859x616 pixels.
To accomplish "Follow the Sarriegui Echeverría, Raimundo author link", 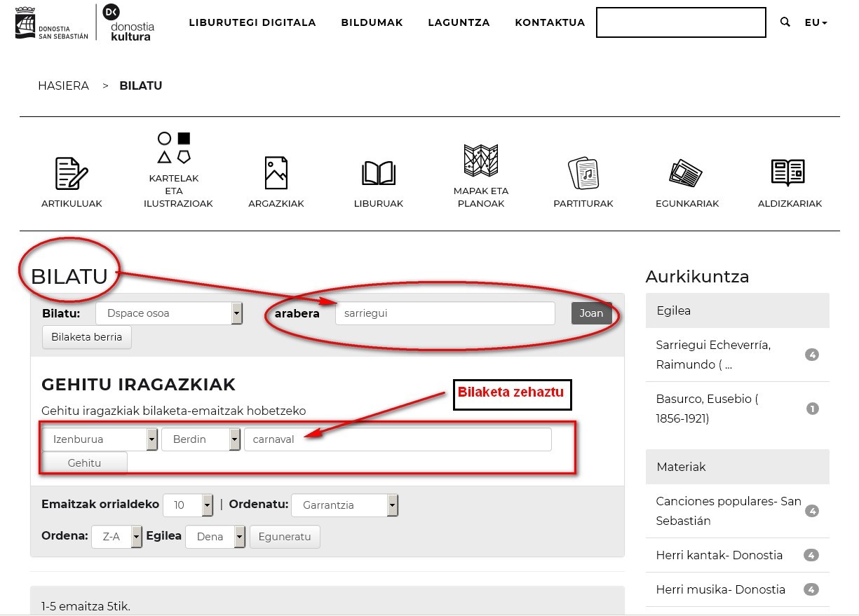I will pos(713,355).
